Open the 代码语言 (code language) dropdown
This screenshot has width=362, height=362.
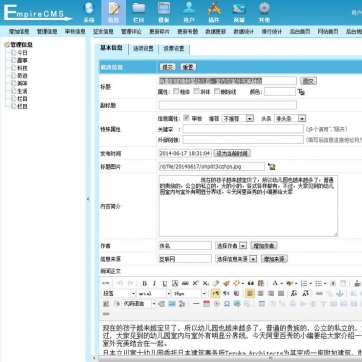pyautogui.click(x=139, y=304)
